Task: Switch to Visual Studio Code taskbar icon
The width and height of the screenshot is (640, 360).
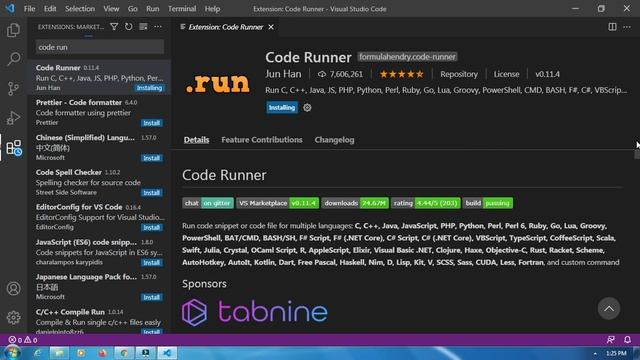Action: click(x=167, y=353)
